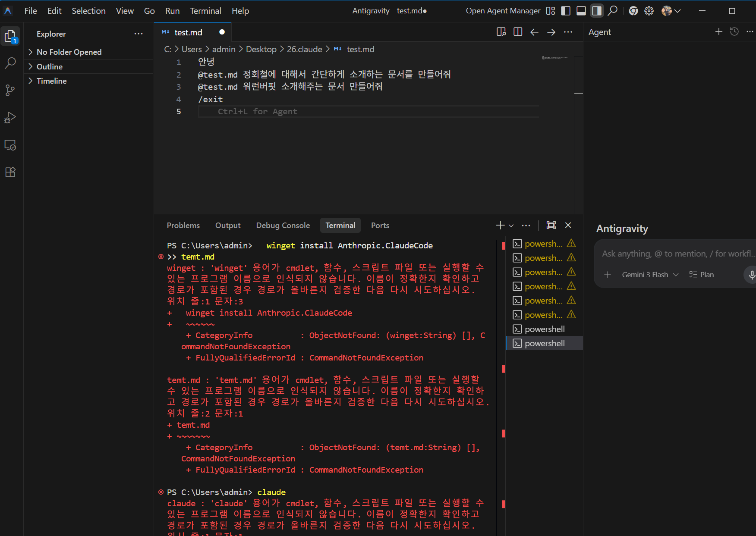The image size is (756, 536).
Task: Switch to the Problems tab
Action: click(x=183, y=225)
